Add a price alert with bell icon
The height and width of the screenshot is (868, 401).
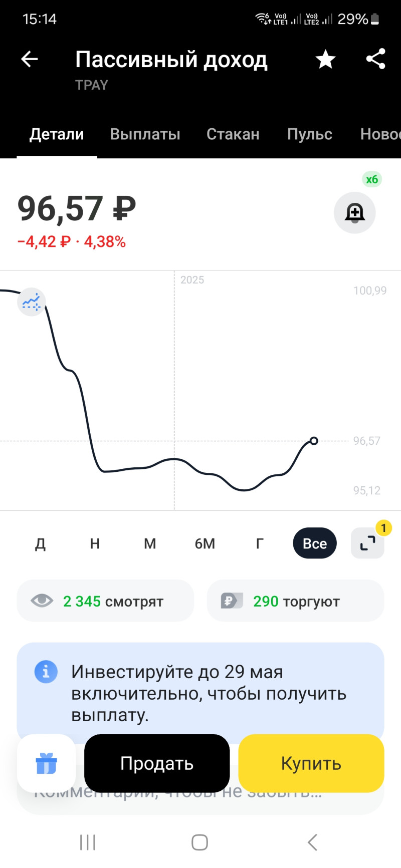(354, 213)
